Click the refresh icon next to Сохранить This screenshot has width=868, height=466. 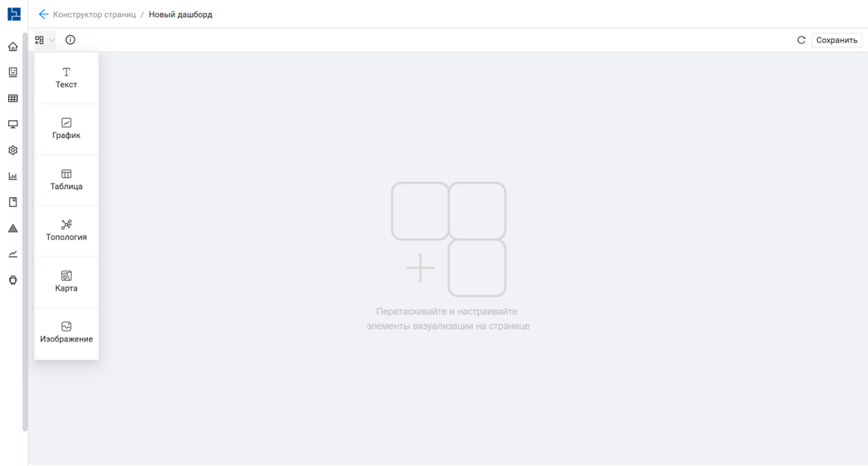coord(801,40)
